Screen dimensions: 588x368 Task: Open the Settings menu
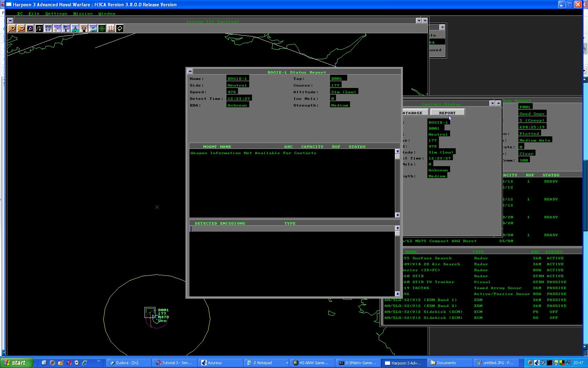(x=56, y=13)
